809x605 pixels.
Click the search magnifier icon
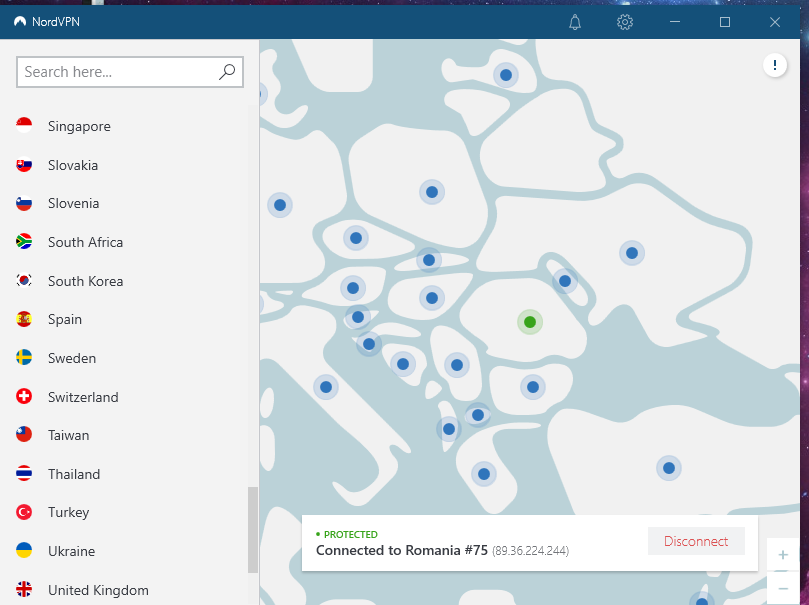coord(227,72)
